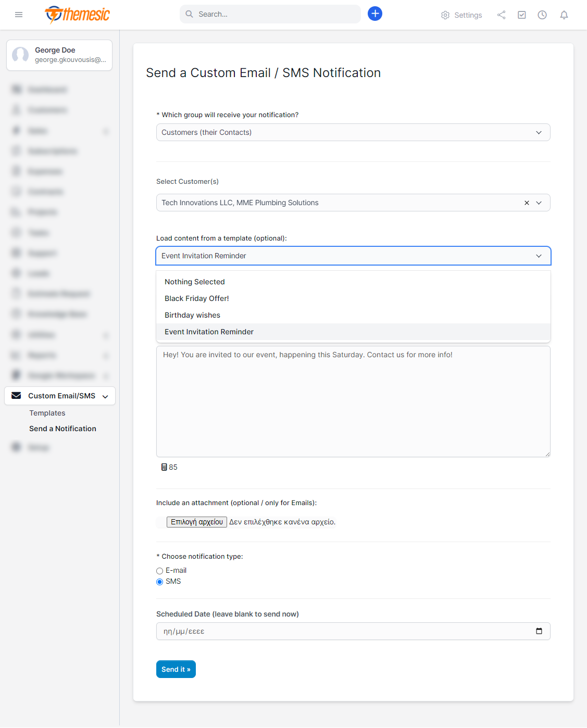Expand the Select Customer(s) dropdown
Image resolution: width=587 pixels, height=728 pixels.
coord(539,203)
